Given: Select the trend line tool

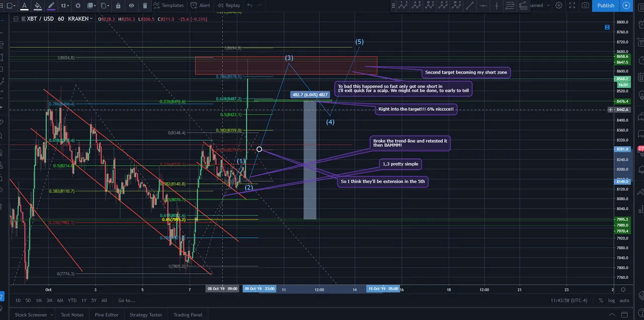Looking at the screenshot, I should coord(470,6).
